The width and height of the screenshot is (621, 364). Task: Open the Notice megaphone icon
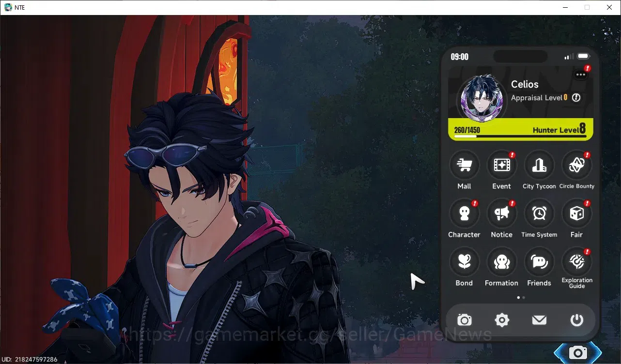click(501, 213)
